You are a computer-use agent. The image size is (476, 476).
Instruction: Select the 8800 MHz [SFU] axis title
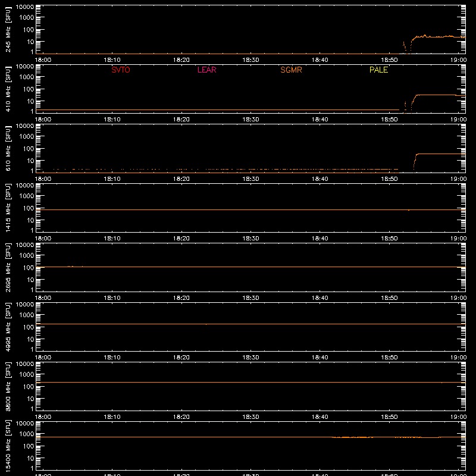pyautogui.click(x=8, y=386)
